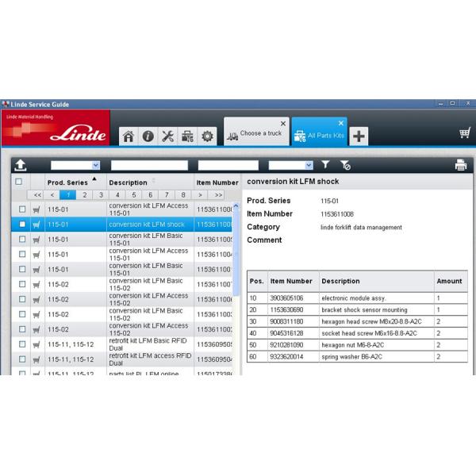Click the information icon in toolbar
The width and height of the screenshot is (476, 476).
coord(148,136)
